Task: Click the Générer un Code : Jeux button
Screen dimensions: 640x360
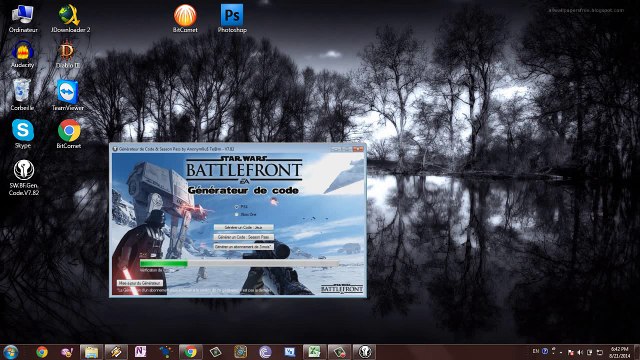Action: (244, 227)
